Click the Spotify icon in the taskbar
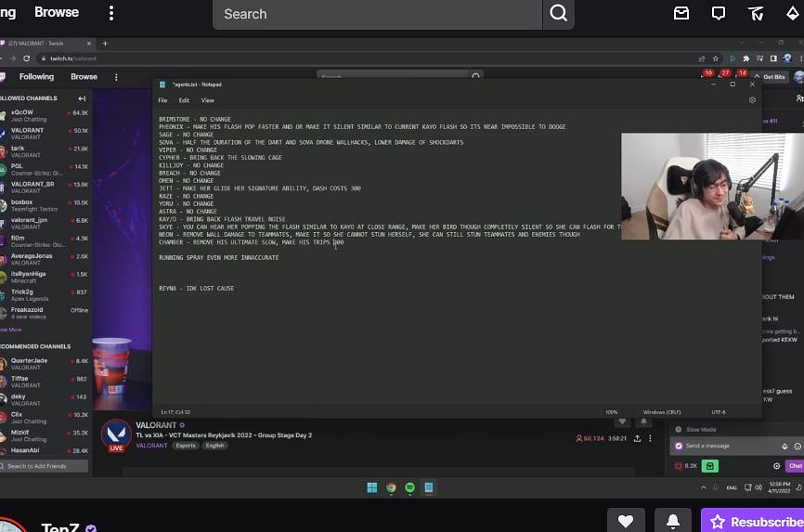804x532 pixels. pyautogui.click(x=409, y=487)
